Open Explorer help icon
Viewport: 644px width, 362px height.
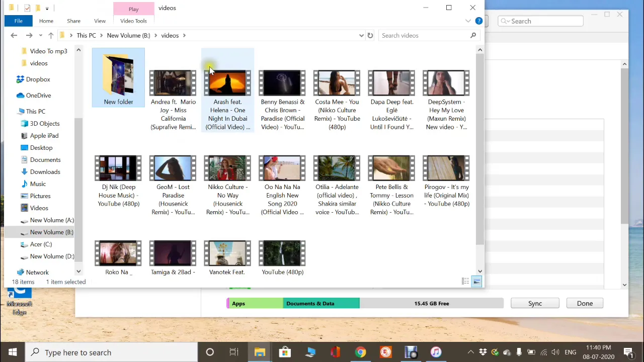coord(478,21)
